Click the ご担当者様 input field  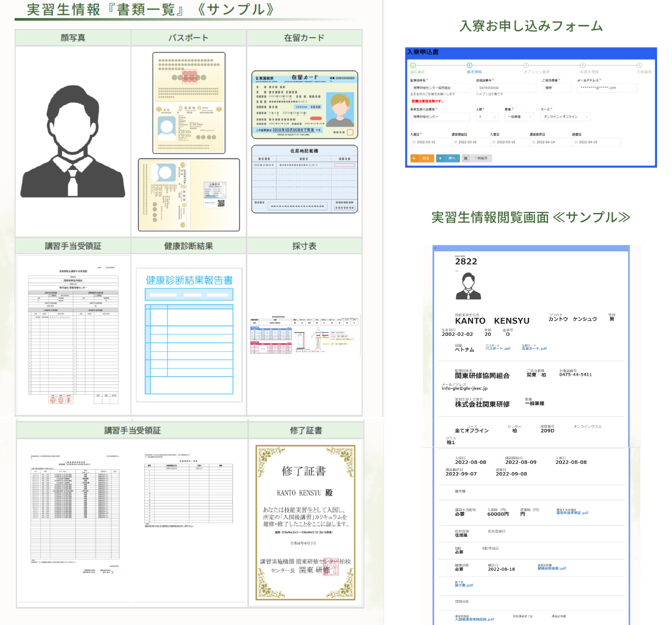tap(556, 88)
